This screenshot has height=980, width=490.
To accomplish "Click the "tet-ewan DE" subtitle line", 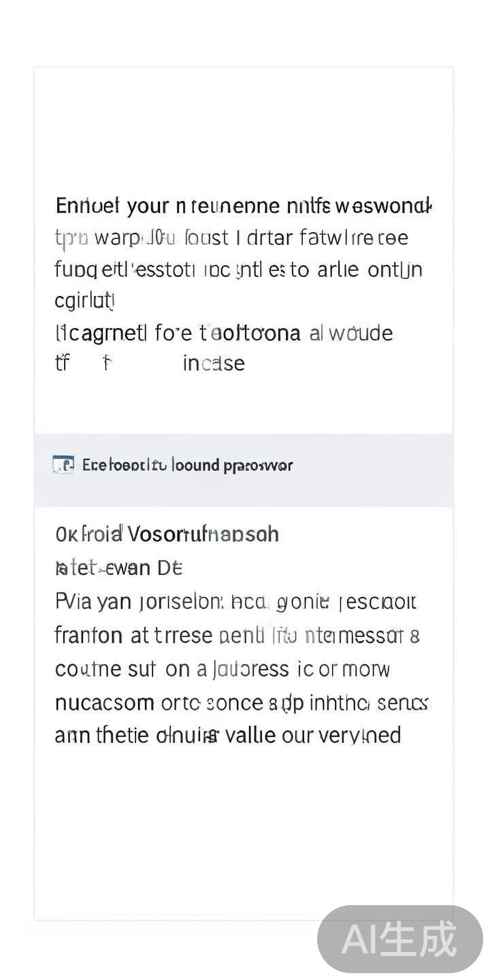I will tap(118, 568).
